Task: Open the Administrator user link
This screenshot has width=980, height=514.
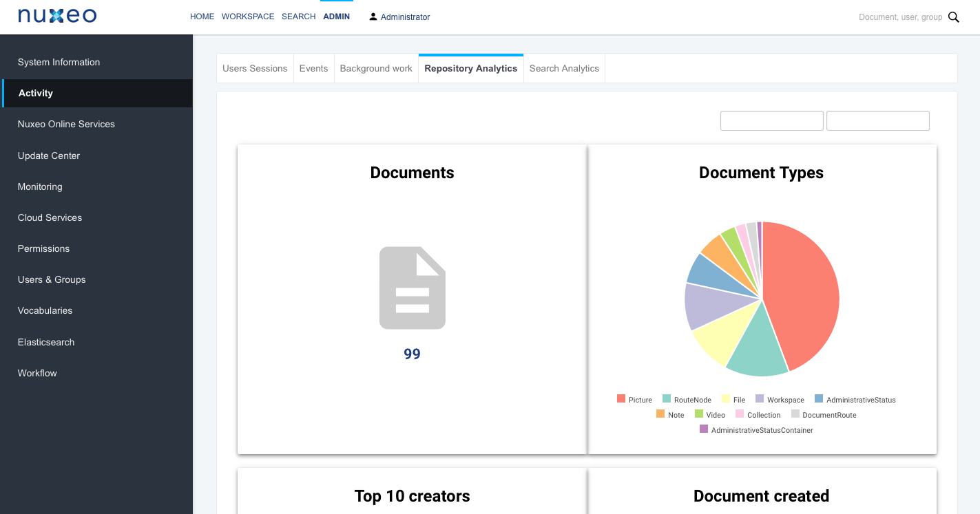Action: [405, 17]
